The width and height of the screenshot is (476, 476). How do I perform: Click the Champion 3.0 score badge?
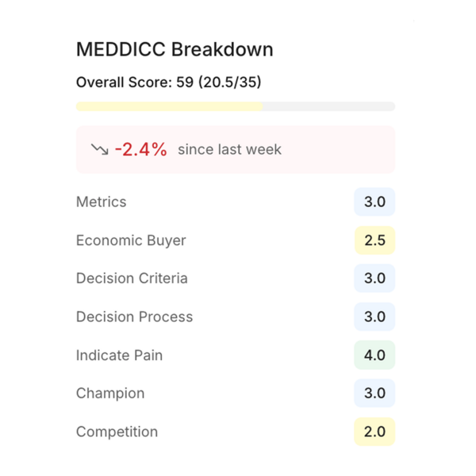[374, 393]
